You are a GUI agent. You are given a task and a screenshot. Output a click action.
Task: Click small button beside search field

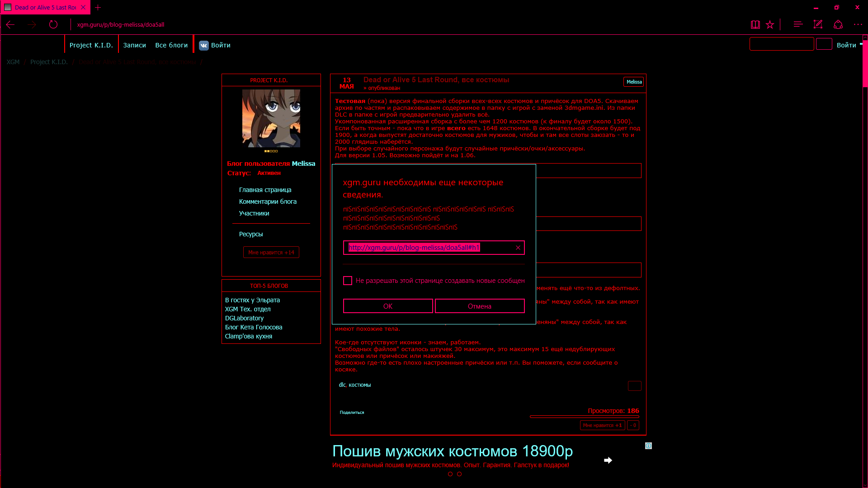click(824, 44)
